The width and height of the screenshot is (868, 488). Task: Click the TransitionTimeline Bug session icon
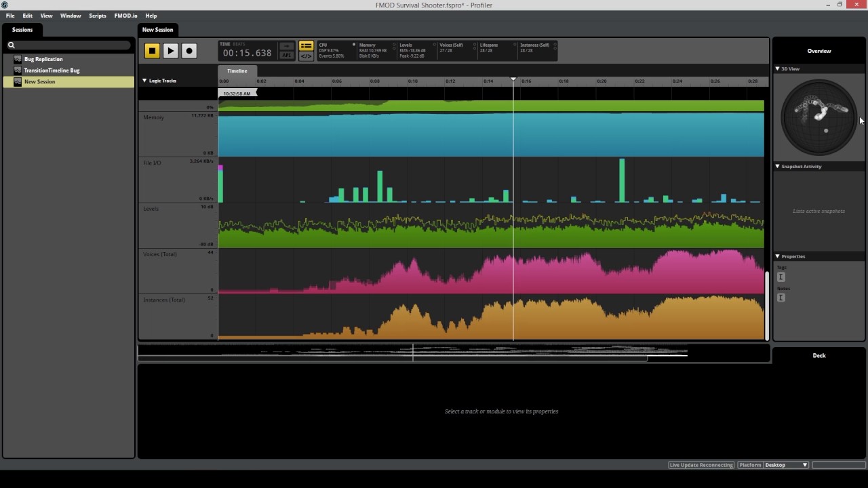18,70
